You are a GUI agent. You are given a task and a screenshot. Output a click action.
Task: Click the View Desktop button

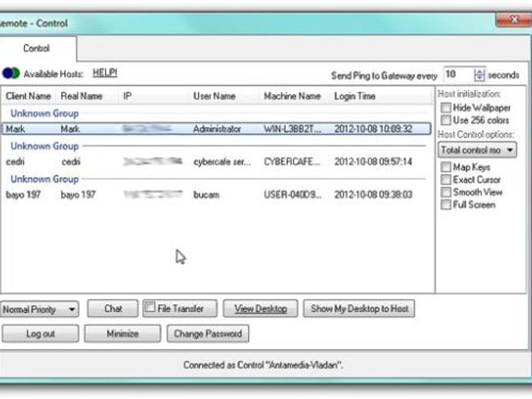coord(261,308)
